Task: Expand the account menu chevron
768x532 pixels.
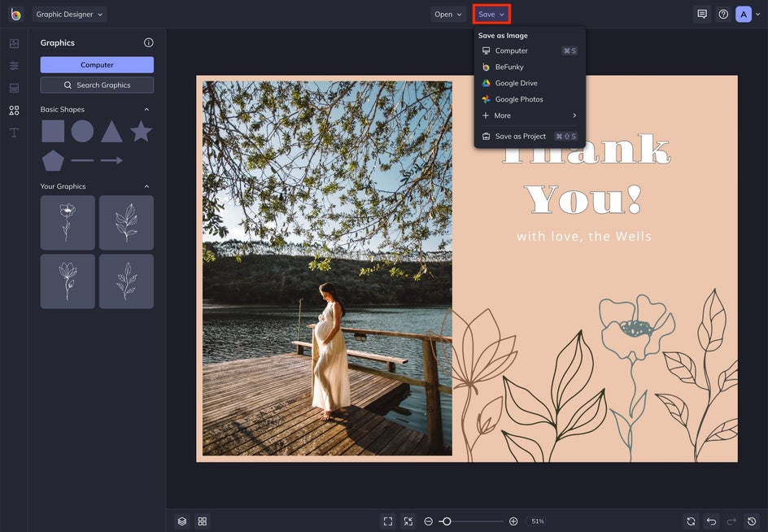Action: (758, 15)
